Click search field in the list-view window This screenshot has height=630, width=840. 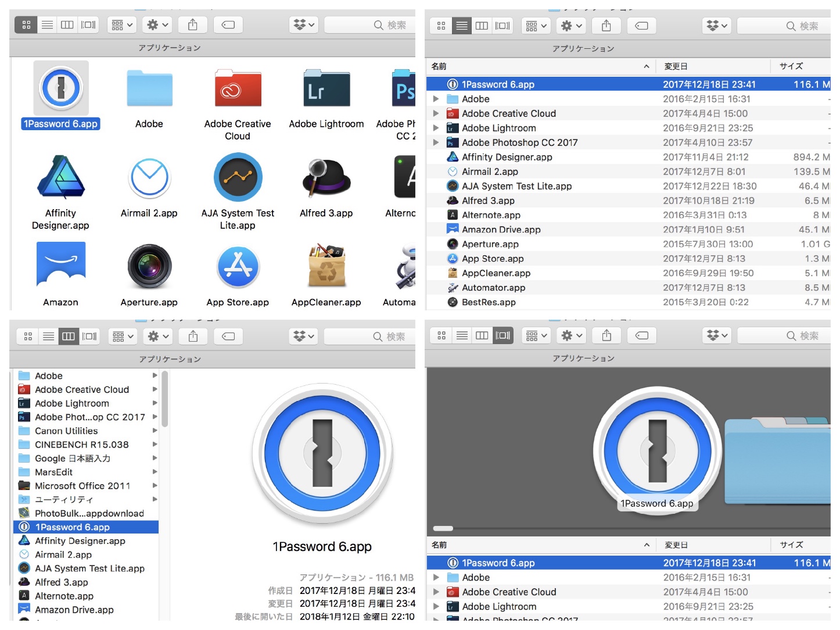pyautogui.click(x=784, y=26)
